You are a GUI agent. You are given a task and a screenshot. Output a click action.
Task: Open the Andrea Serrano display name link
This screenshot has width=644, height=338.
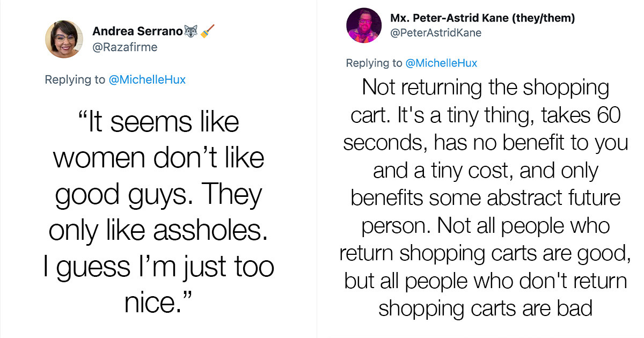[x=137, y=31]
